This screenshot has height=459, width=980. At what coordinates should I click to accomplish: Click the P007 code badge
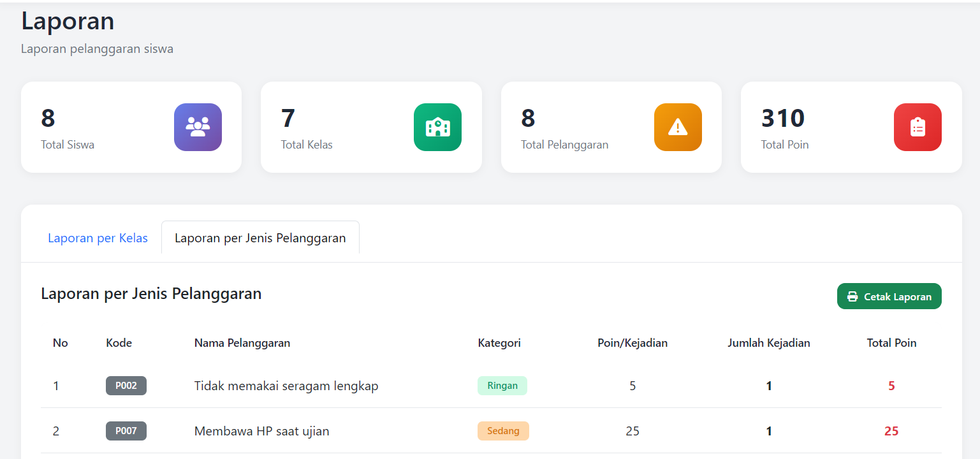(126, 431)
